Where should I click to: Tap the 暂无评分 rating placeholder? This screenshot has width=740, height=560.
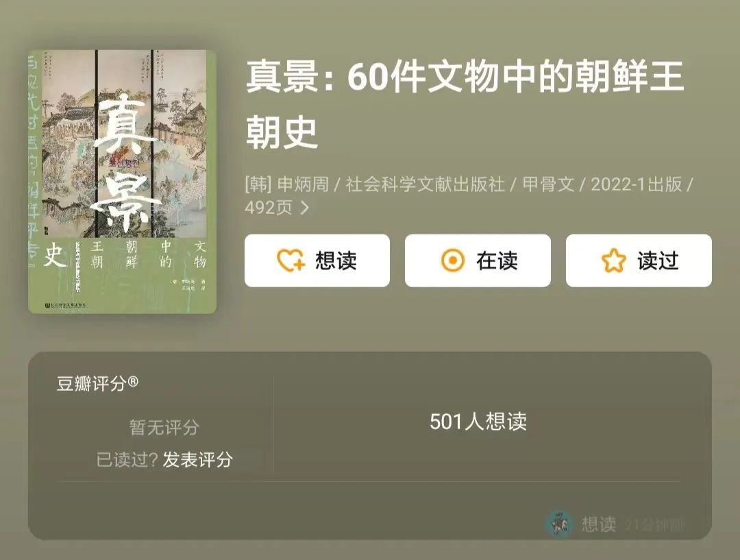click(164, 427)
